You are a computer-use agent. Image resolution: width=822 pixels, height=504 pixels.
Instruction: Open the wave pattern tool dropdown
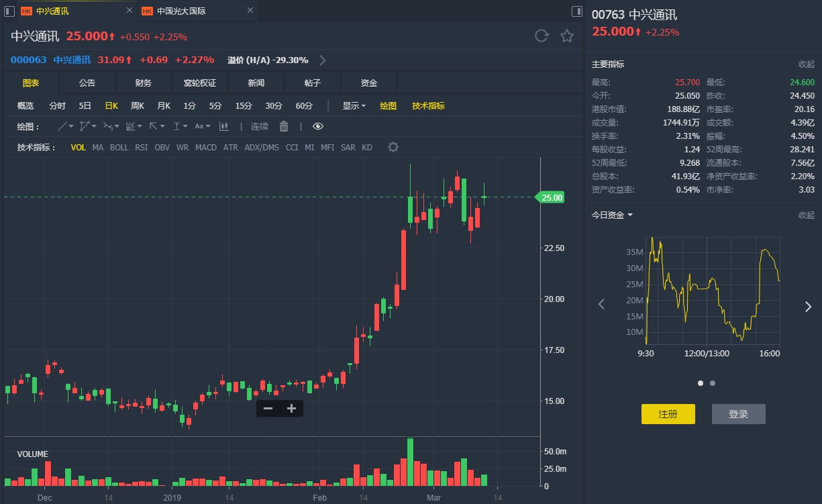click(x=111, y=126)
